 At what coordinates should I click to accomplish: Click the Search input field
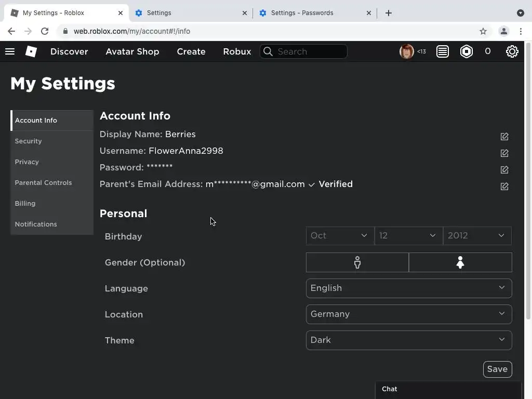pos(309,51)
